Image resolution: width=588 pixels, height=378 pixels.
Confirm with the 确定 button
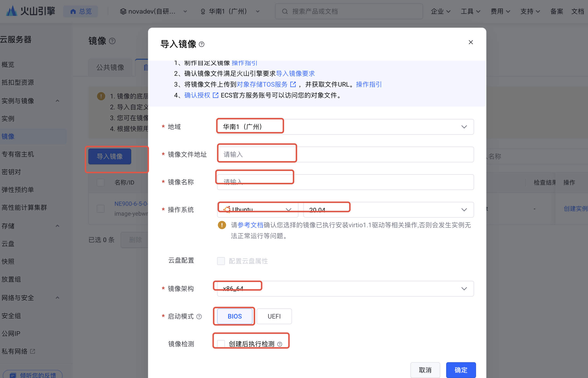pos(461,370)
